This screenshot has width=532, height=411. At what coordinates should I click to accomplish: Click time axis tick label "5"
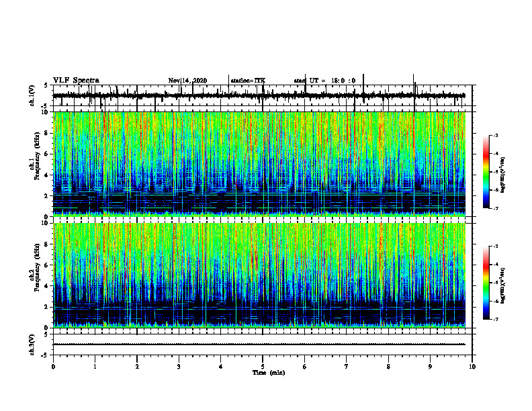(x=263, y=367)
